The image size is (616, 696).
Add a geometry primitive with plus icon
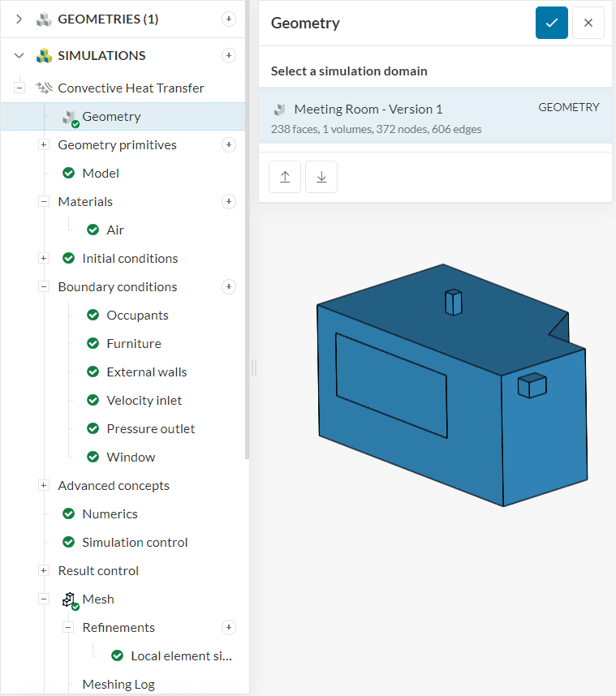(229, 144)
